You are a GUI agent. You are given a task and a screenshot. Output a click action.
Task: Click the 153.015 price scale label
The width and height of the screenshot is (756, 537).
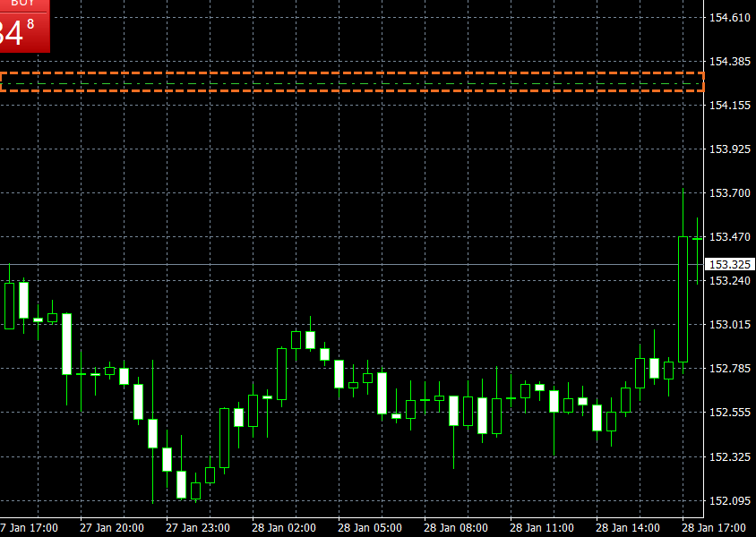[x=728, y=325]
